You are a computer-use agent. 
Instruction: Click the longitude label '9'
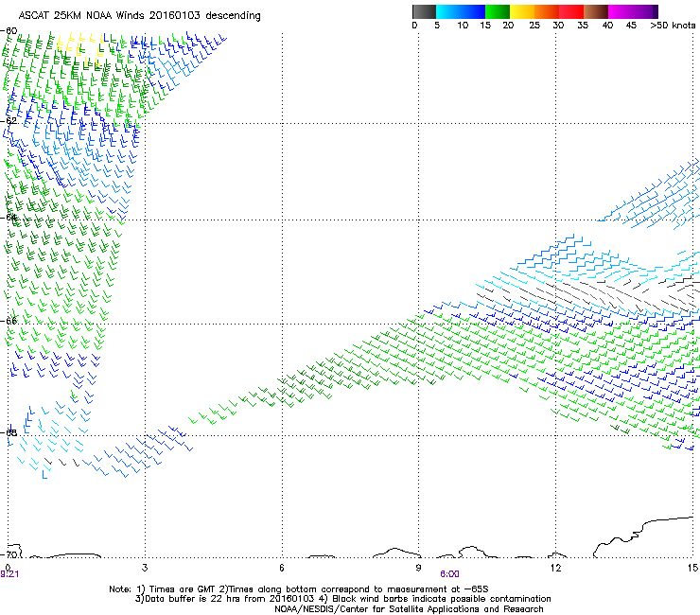click(418, 568)
